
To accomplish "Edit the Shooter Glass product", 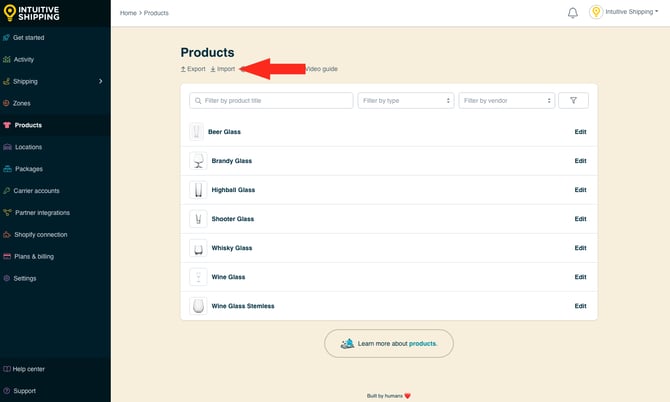I will (x=580, y=219).
